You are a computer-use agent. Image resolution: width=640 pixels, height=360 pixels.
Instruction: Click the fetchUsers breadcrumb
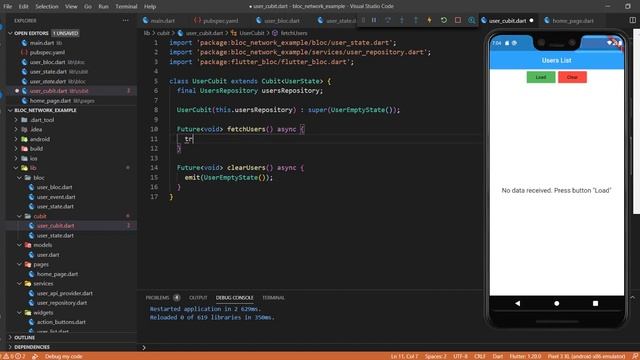pos(294,33)
